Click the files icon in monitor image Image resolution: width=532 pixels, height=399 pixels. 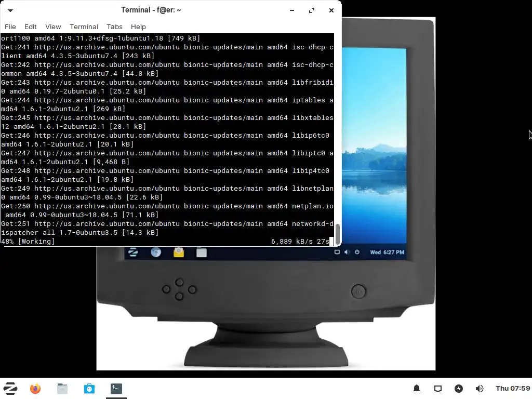(x=202, y=252)
